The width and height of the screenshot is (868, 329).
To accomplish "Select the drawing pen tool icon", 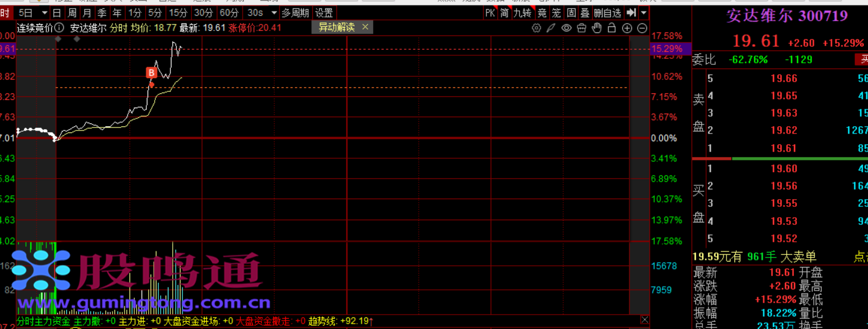I will [551, 28].
